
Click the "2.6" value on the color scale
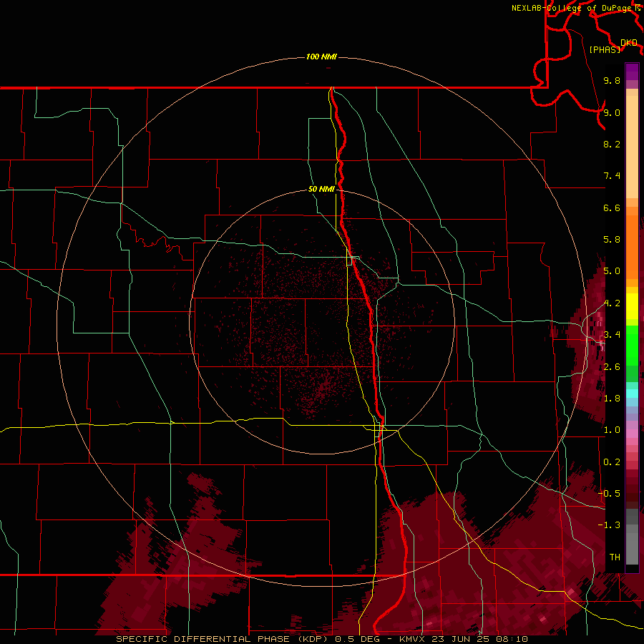point(612,367)
